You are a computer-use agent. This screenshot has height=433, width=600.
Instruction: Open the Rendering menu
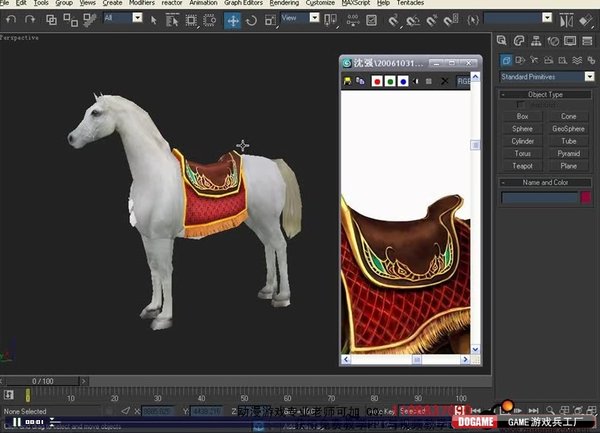[284, 4]
